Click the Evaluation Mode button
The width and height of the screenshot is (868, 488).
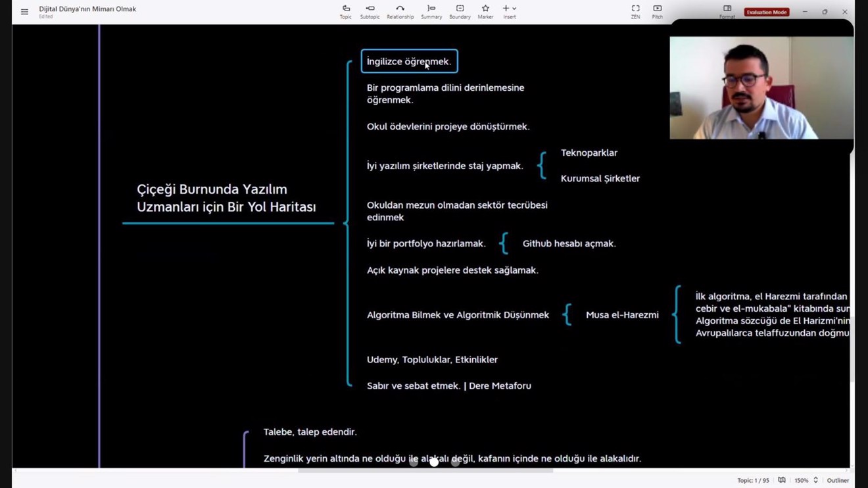766,12
